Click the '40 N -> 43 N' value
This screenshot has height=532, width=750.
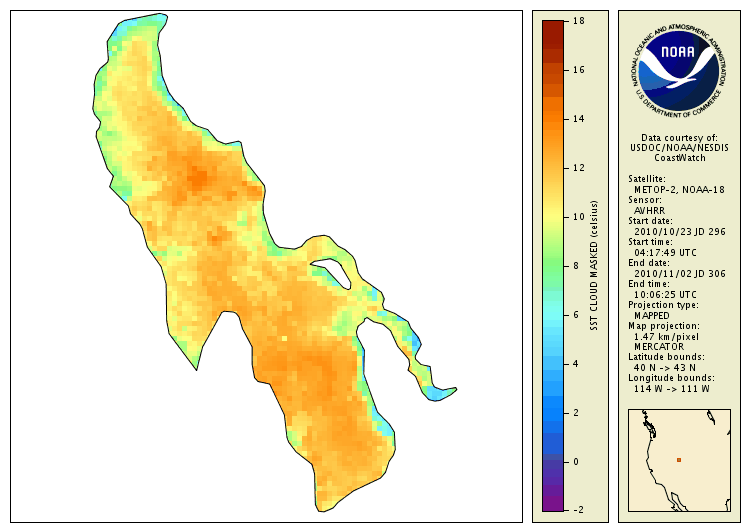coord(664,367)
